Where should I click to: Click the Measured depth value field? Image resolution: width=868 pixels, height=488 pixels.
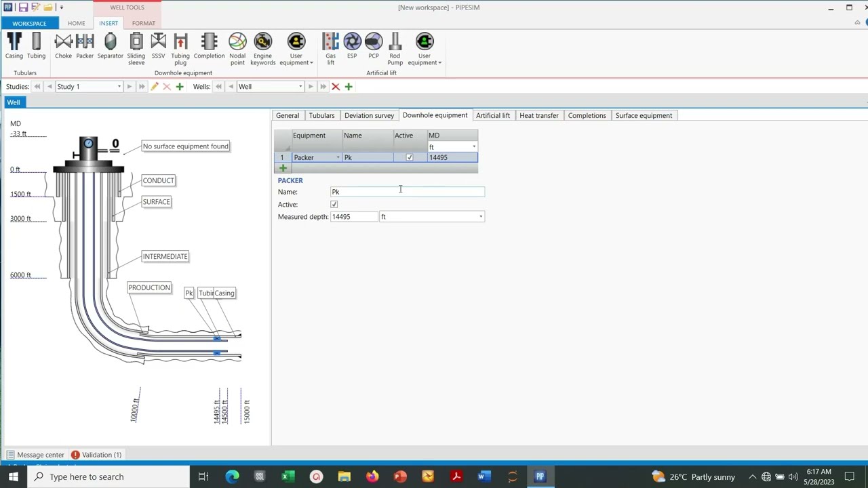pos(353,217)
